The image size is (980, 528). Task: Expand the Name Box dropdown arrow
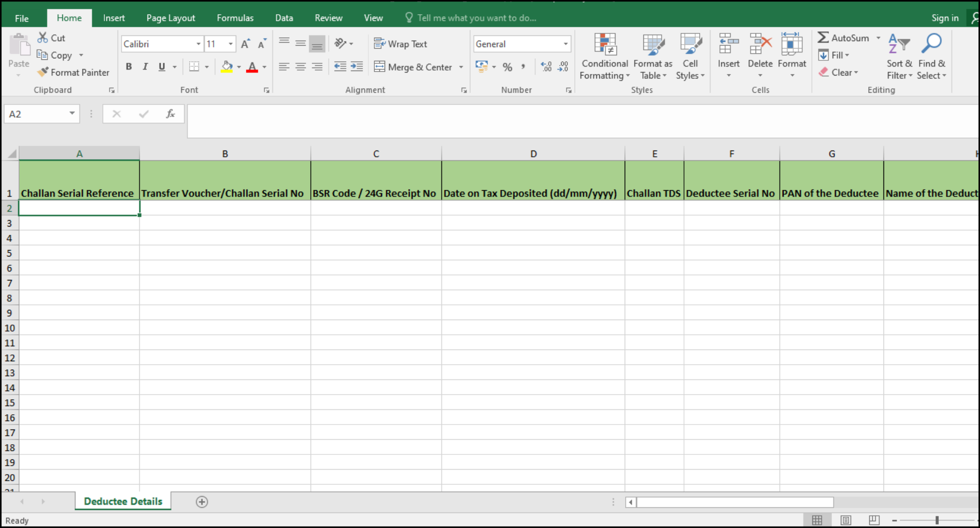(x=72, y=114)
